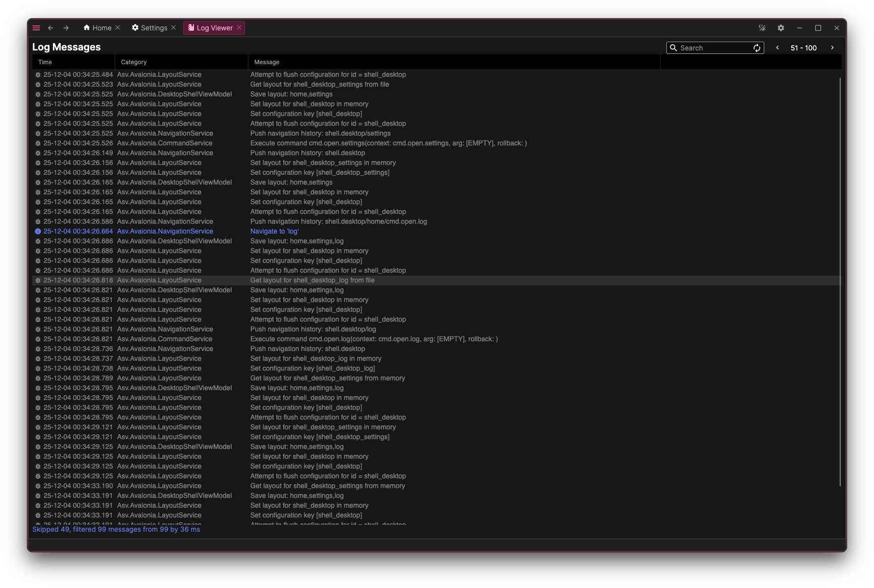Click the forward navigation arrow
This screenshot has width=874, height=588.
pos(65,28)
